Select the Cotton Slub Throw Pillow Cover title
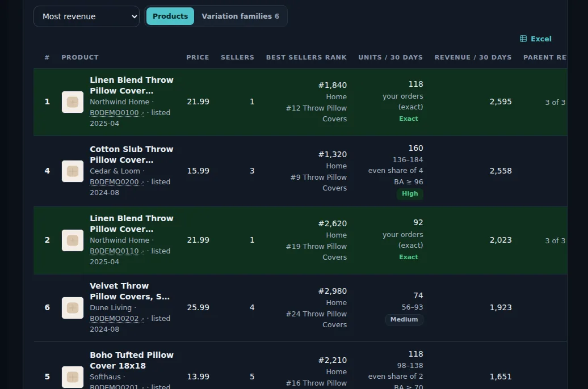This screenshot has width=588, height=389. pyautogui.click(x=131, y=154)
